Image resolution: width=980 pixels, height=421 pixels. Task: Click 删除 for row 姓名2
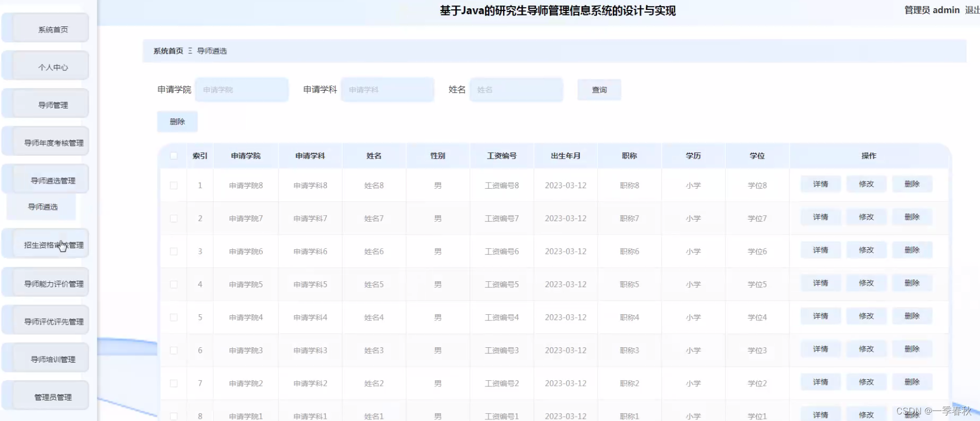click(x=912, y=382)
